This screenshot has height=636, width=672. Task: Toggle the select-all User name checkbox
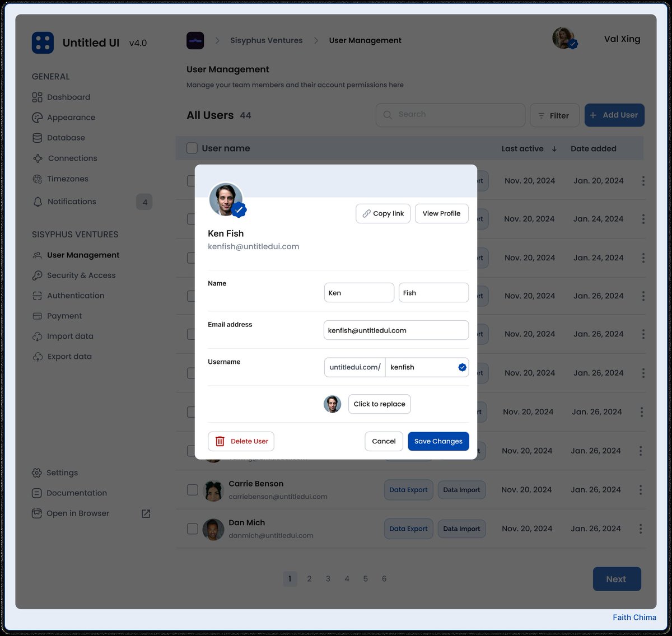[x=192, y=148]
